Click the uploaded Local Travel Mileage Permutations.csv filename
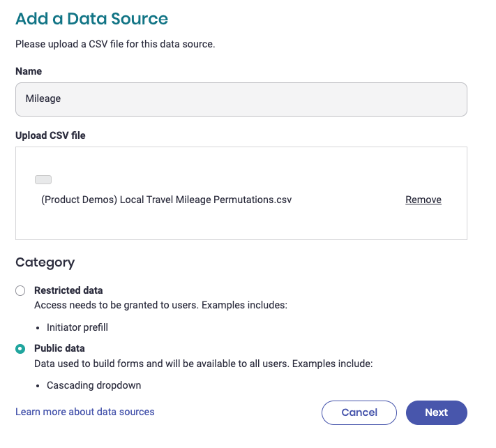The width and height of the screenshot is (496, 448). pos(166,200)
